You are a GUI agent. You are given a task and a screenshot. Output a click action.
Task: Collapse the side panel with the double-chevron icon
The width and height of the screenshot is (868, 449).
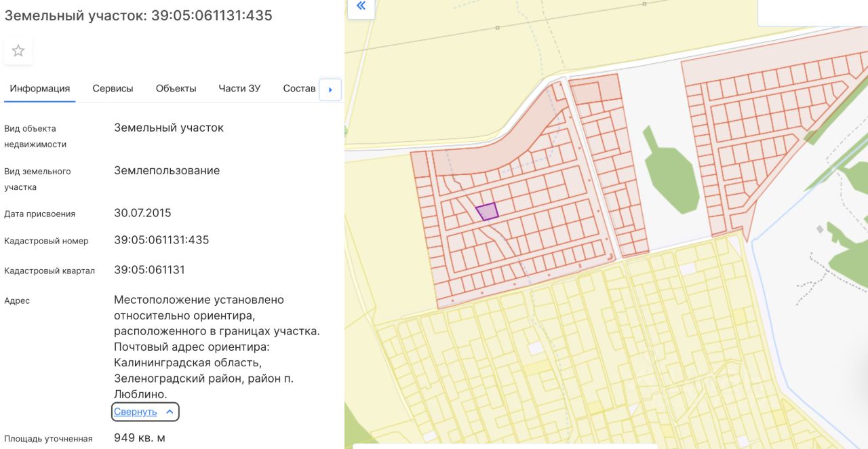tap(361, 6)
